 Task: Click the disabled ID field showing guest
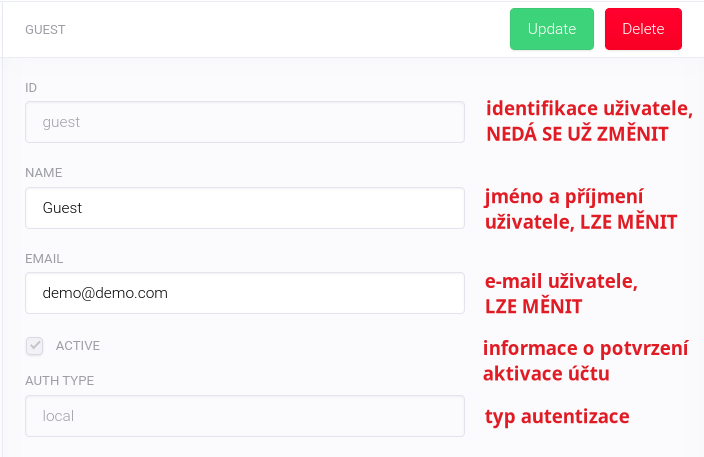[x=244, y=122]
